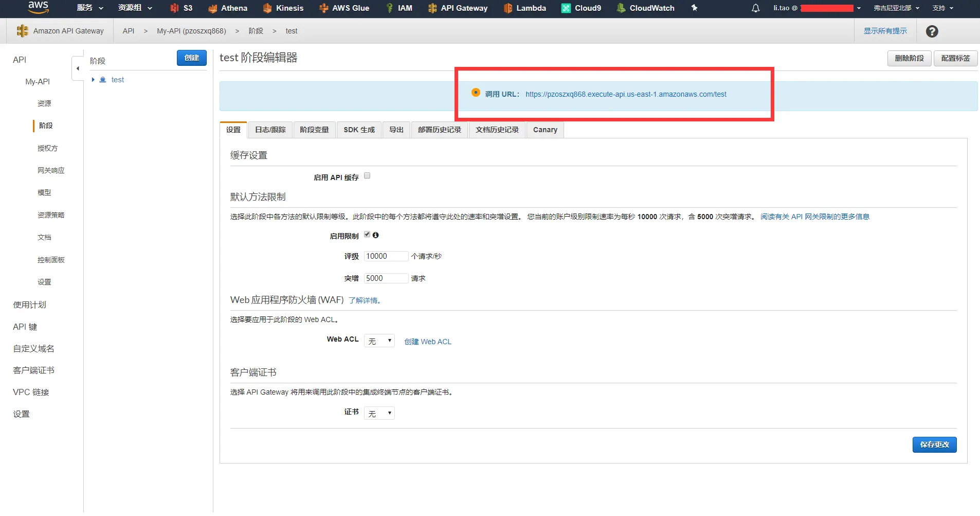The height and width of the screenshot is (516, 980).
Task: Open the CloudWatch shortcut icon
Action: (621, 8)
